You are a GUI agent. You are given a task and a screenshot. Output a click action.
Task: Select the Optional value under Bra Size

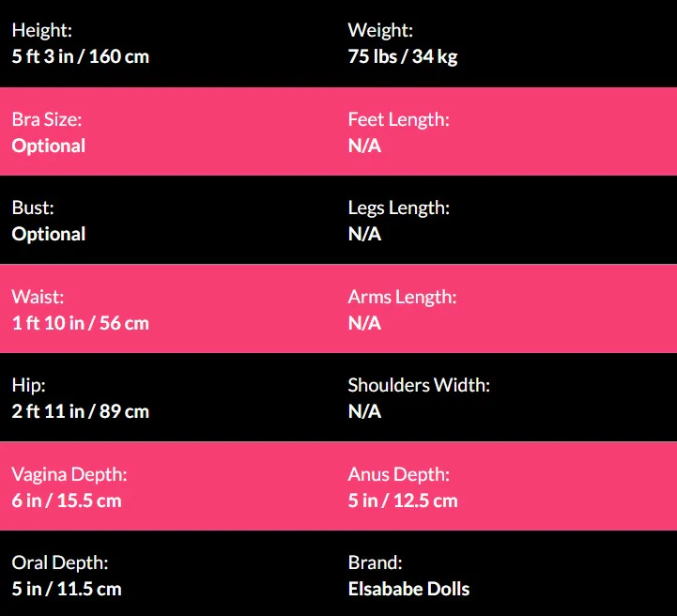[x=49, y=146]
